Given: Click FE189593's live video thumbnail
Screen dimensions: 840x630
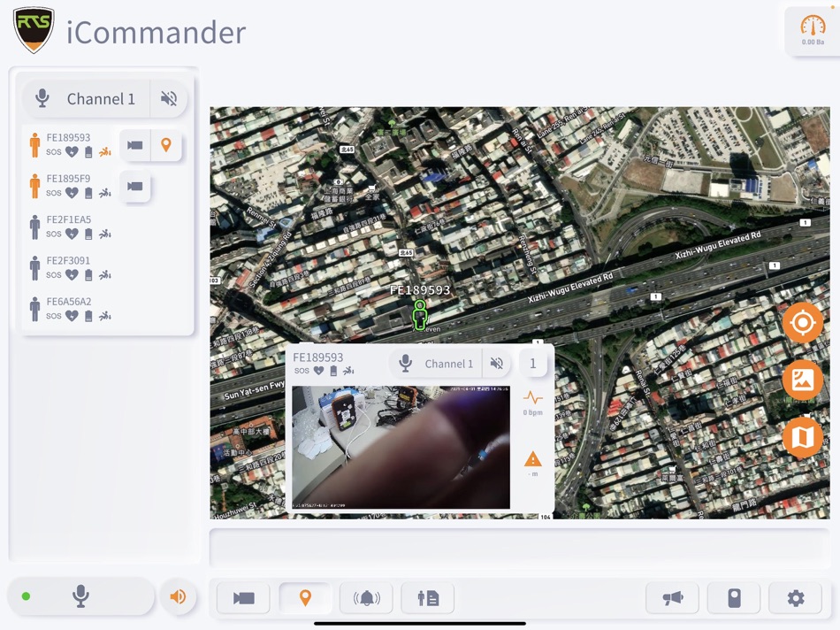Looking at the screenshot, I should coord(400,445).
